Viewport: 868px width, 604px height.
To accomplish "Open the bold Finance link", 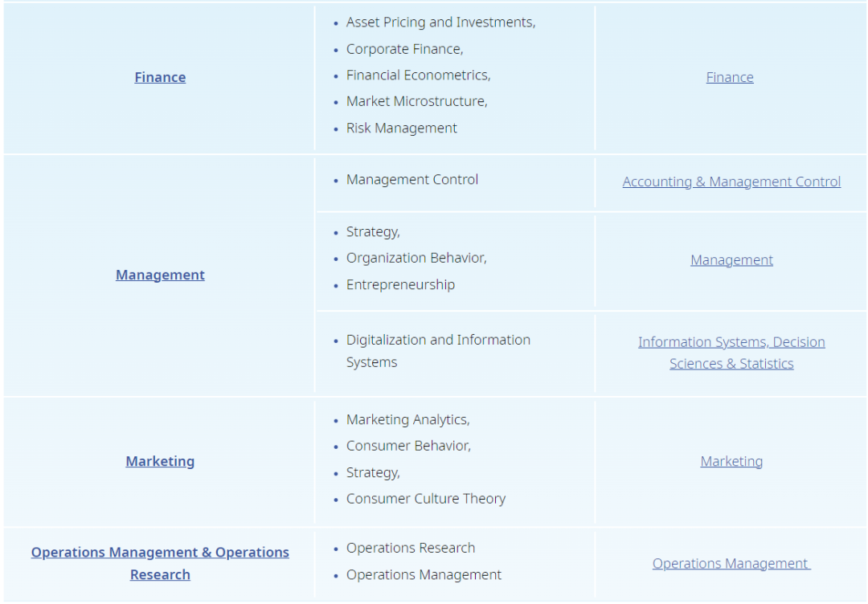I will 160,77.
